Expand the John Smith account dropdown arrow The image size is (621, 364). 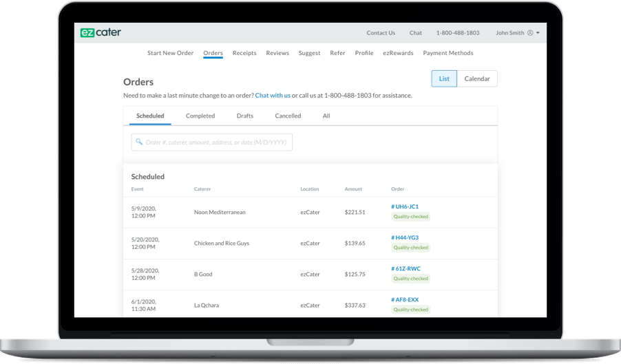coord(538,33)
